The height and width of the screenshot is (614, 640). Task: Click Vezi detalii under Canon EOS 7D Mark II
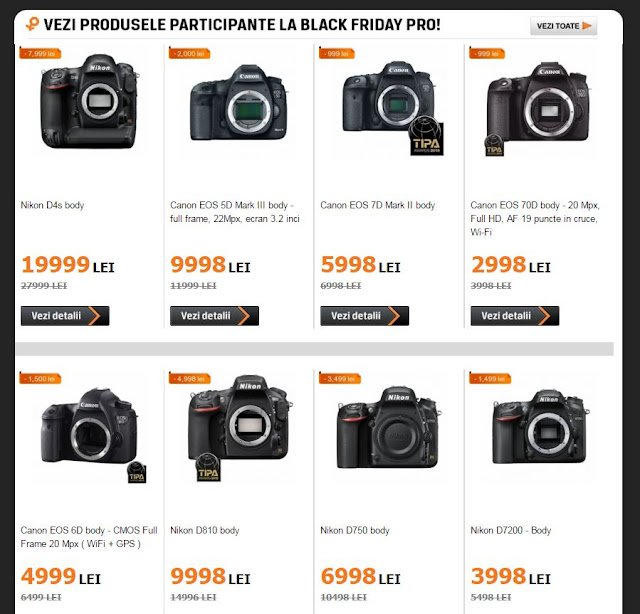click(x=364, y=316)
